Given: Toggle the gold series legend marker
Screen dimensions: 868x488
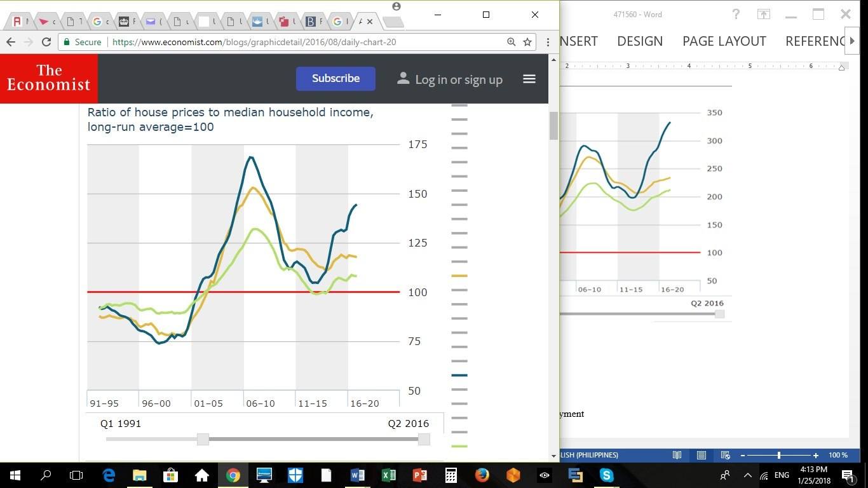Looking at the screenshot, I should pyautogui.click(x=459, y=276).
